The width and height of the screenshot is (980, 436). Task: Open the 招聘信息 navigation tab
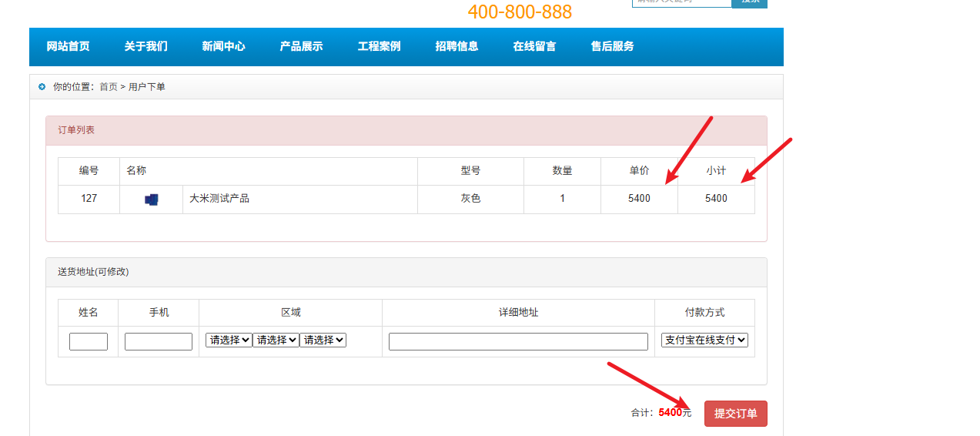(457, 46)
